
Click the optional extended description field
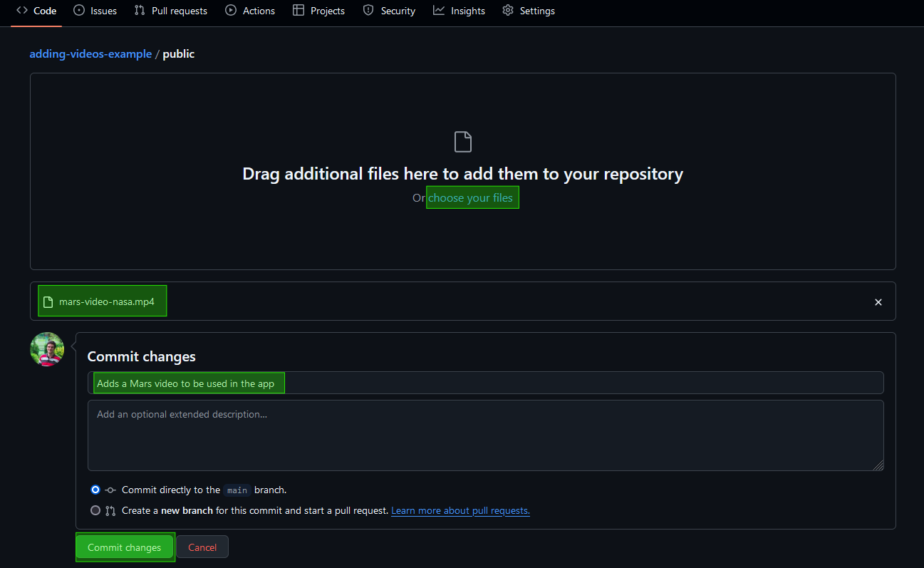click(x=486, y=435)
